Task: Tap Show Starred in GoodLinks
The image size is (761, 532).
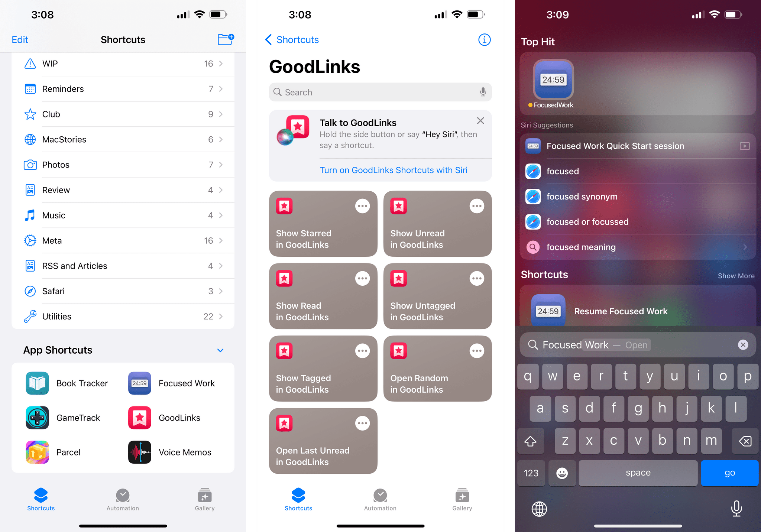Action: click(321, 226)
